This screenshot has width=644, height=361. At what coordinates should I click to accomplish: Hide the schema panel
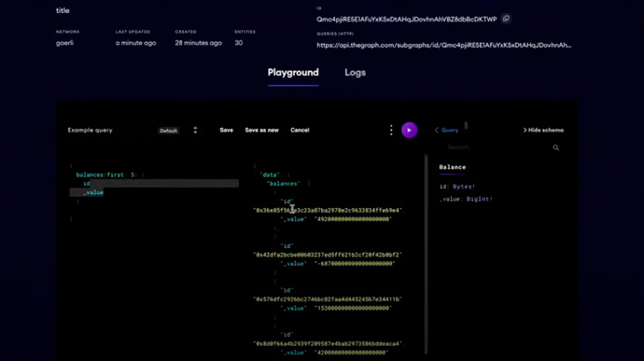point(543,131)
